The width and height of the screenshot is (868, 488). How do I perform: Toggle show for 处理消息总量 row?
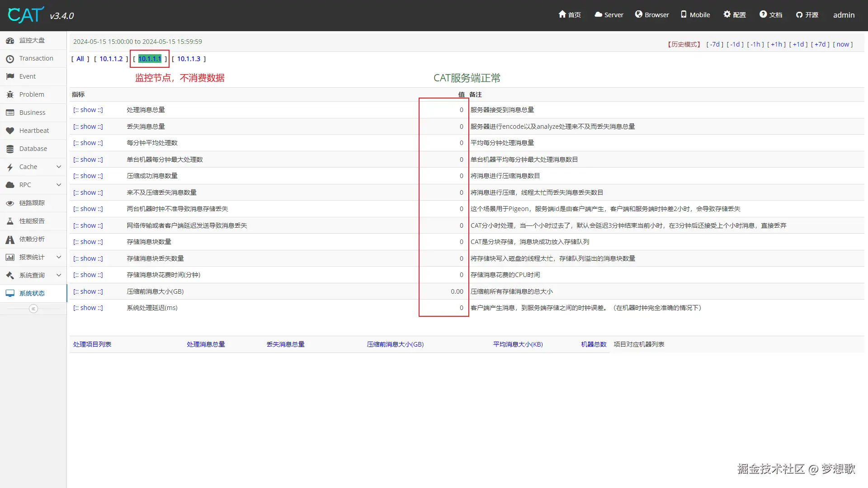tap(88, 110)
